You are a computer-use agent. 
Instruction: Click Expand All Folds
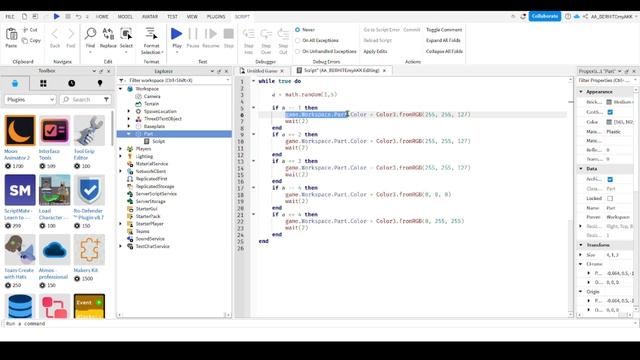443,40
